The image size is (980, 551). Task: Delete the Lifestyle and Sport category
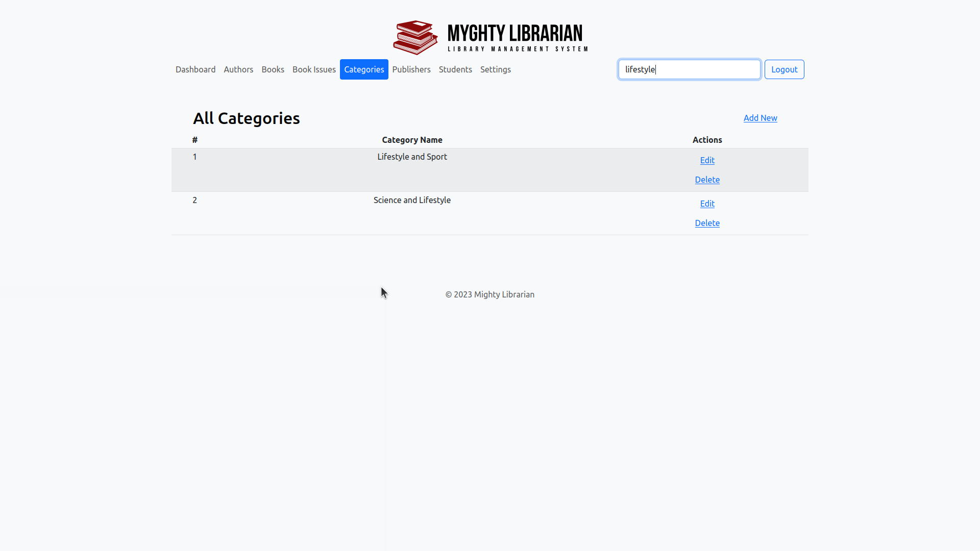tap(707, 180)
